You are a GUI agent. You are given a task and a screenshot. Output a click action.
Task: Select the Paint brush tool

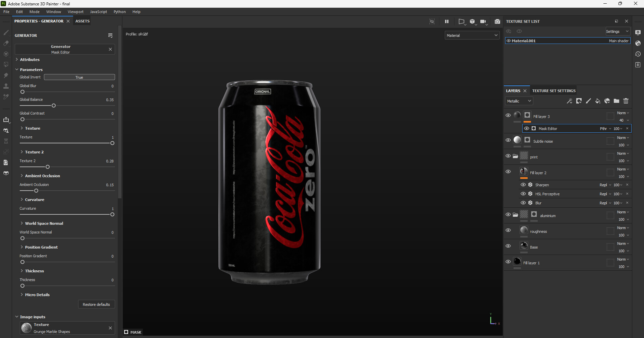click(x=6, y=33)
